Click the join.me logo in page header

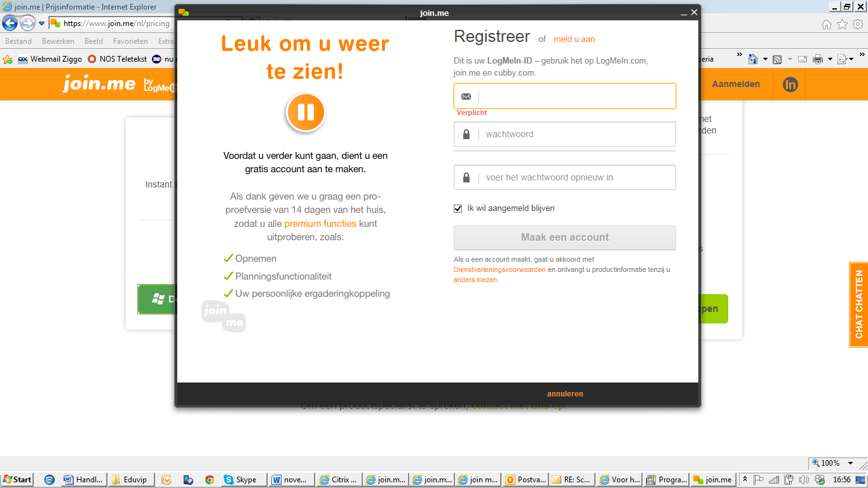coord(98,84)
